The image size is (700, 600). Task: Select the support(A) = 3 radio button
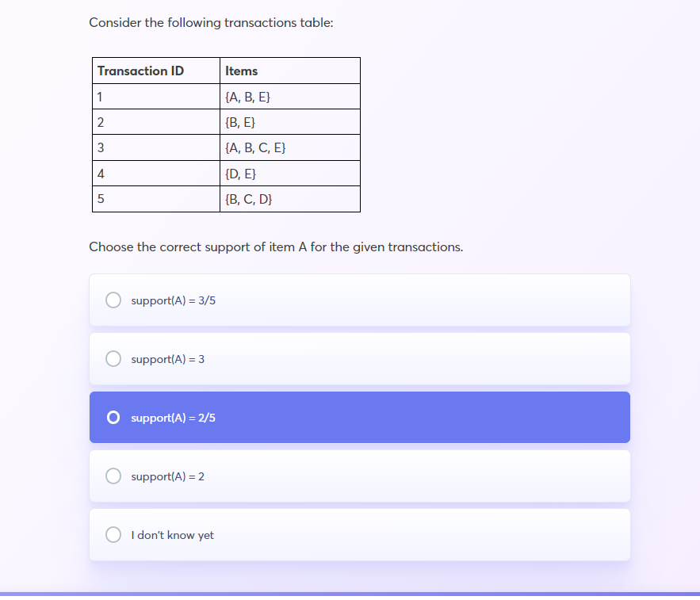pyautogui.click(x=113, y=358)
